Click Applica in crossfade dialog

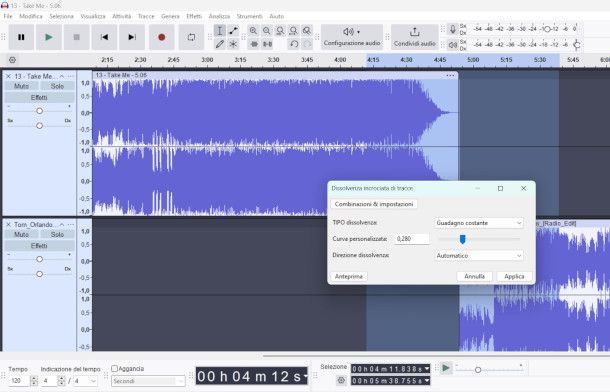click(514, 276)
